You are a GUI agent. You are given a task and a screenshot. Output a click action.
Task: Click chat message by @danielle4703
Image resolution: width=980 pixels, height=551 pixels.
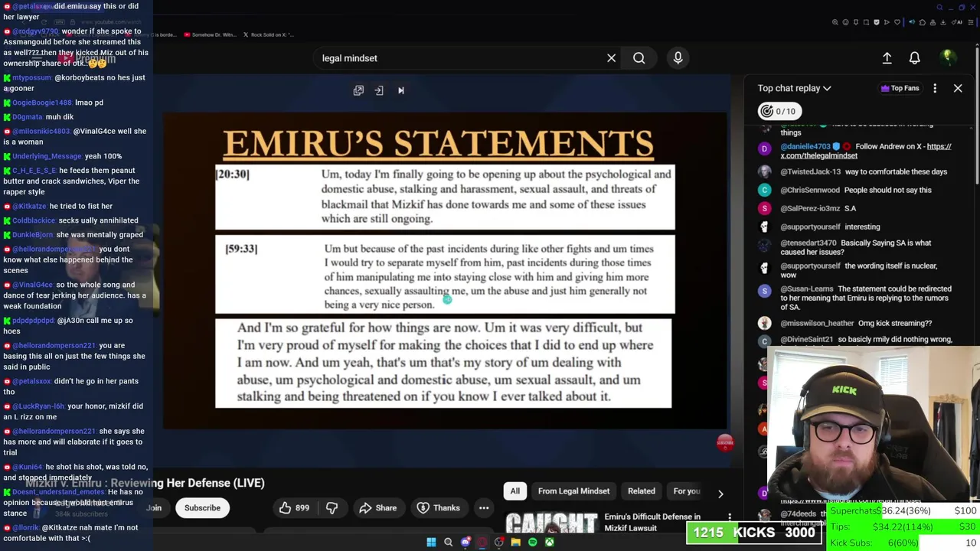tap(857, 151)
